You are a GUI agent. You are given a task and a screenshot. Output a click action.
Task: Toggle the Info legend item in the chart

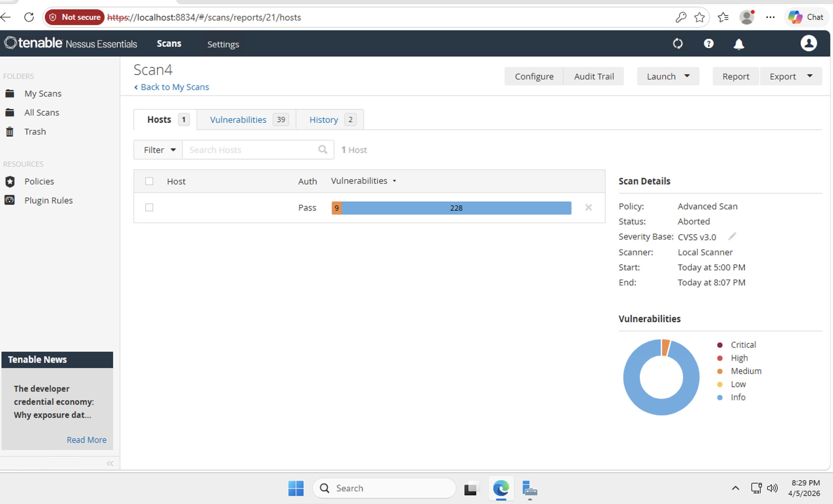(738, 397)
